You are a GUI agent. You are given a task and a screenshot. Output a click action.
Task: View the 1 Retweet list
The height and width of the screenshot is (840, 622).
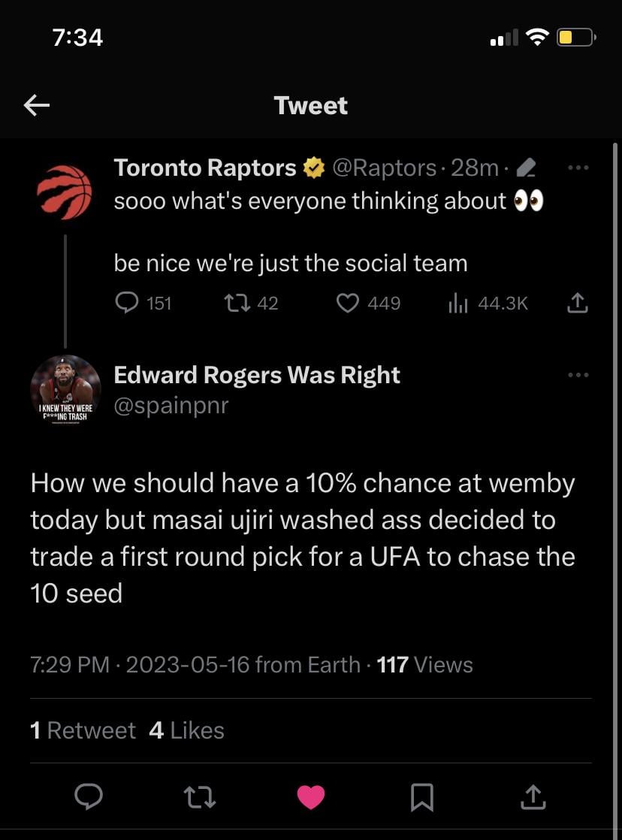coord(83,730)
